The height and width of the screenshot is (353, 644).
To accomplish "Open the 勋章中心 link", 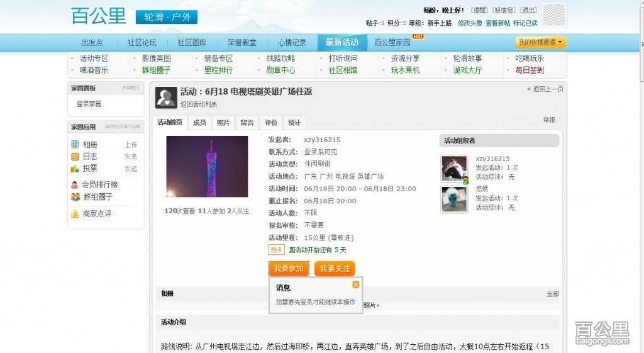I will [280, 70].
